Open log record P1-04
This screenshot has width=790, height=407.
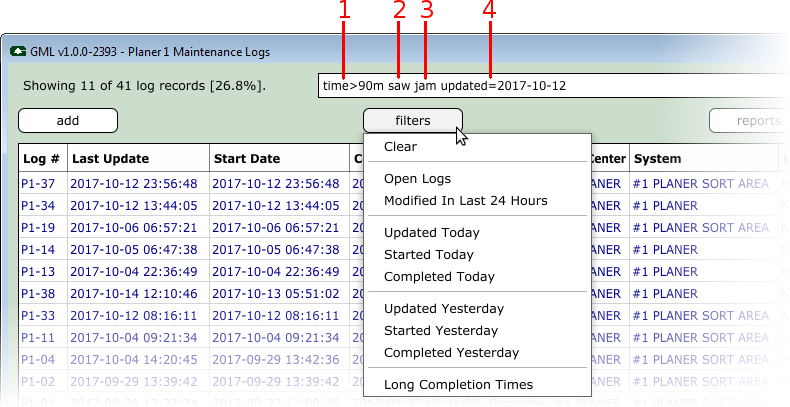click(x=38, y=360)
